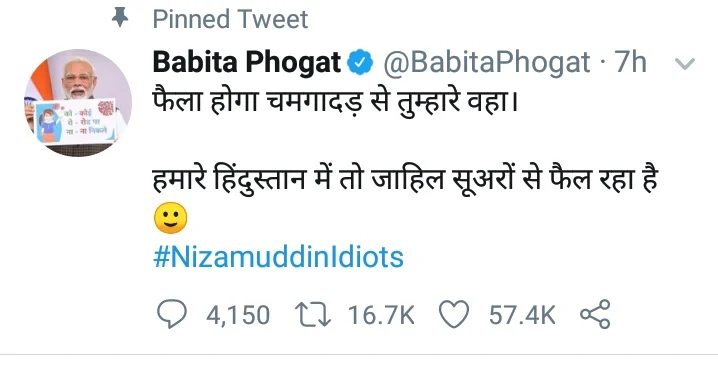Click the pin icon beside Pinned Tweet
Viewport: 718px width, 373px height.
pos(120,18)
